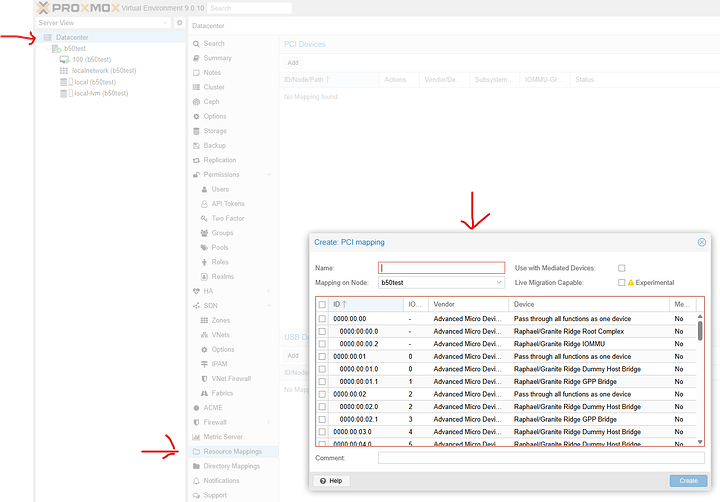Close the Create PCI mapping dialog
Viewport: 720px width, 502px height.
tap(701, 242)
